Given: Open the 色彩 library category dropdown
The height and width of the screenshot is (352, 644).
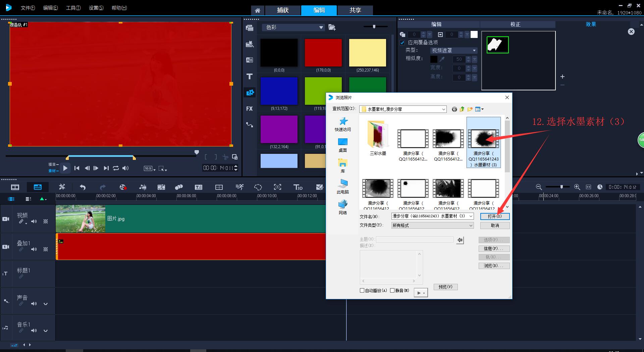Looking at the screenshot, I should [x=293, y=27].
